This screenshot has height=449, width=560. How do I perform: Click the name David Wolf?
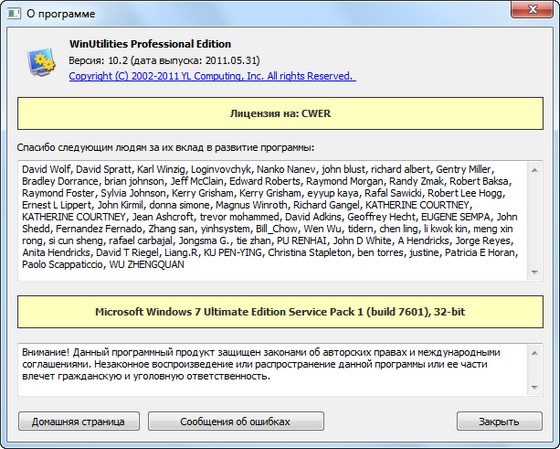coord(46,169)
